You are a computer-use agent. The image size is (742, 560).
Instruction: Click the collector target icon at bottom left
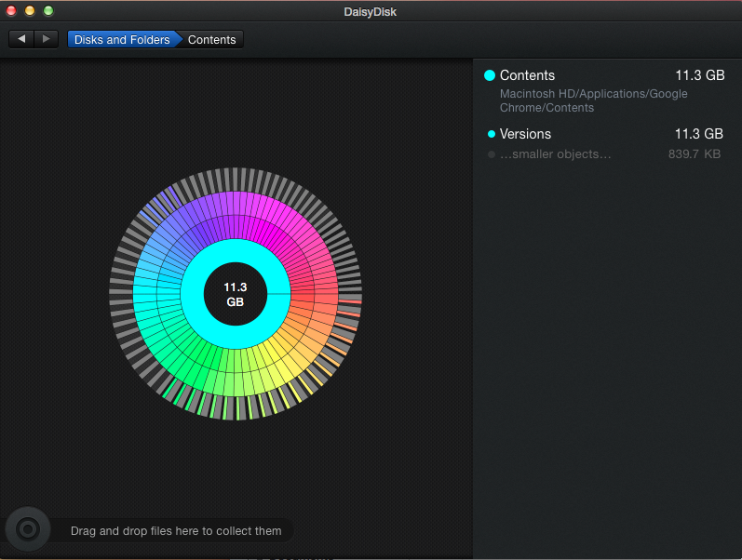(x=27, y=529)
